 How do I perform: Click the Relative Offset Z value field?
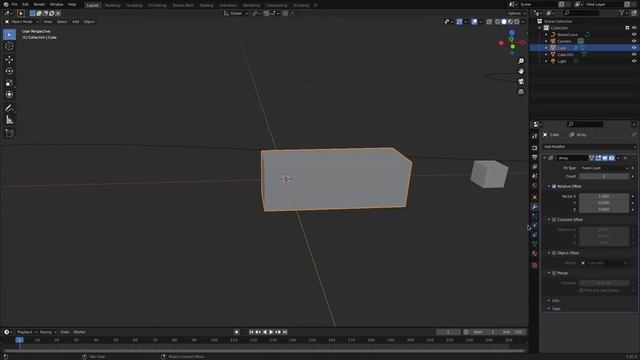(604, 209)
